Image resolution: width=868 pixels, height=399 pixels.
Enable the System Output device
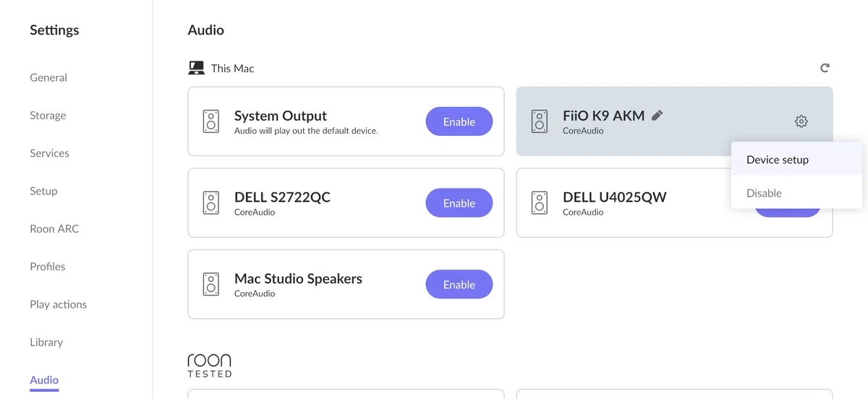459,121
